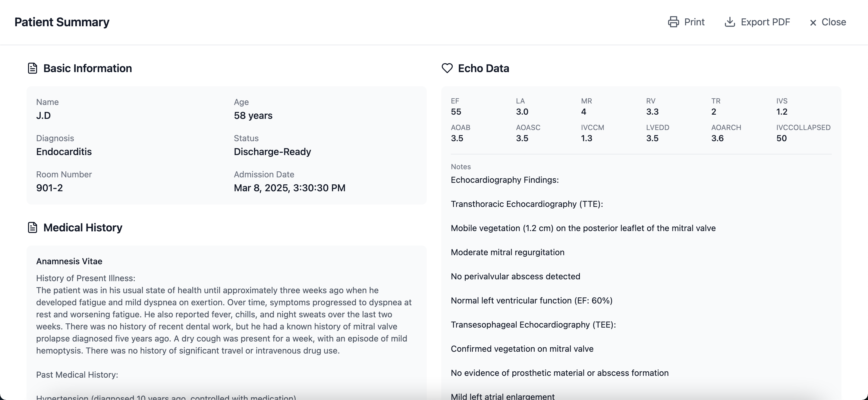Click the X close icon
This screenshot has height=400, width=868.
[x=813, y=23]
